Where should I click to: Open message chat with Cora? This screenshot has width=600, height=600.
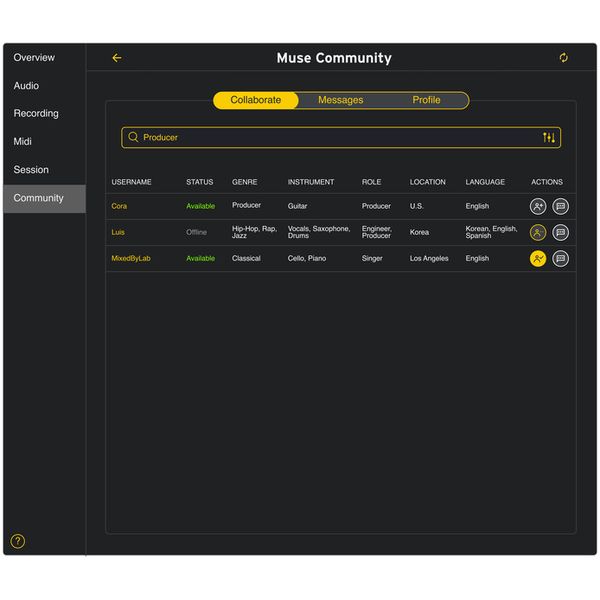[560, 206]
